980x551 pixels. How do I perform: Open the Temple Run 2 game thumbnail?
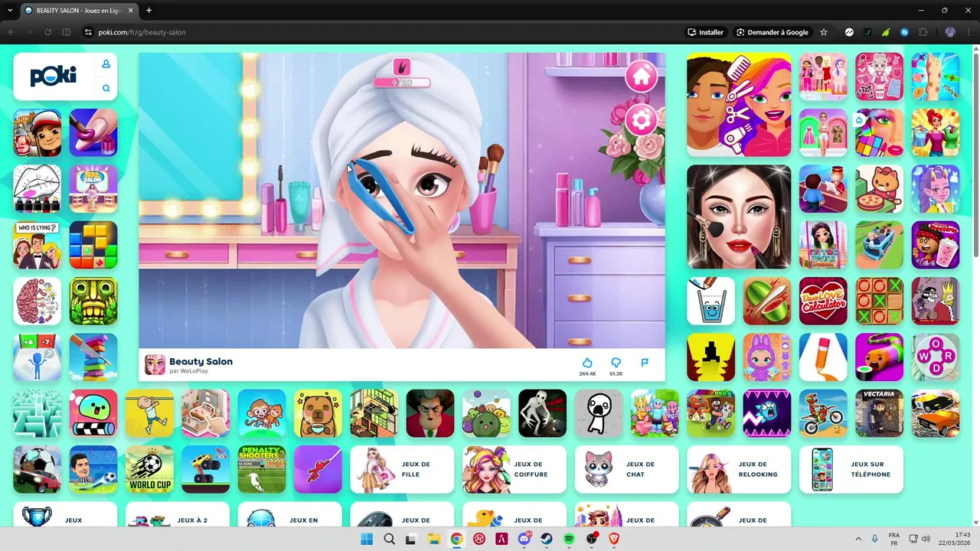(93, 301)
